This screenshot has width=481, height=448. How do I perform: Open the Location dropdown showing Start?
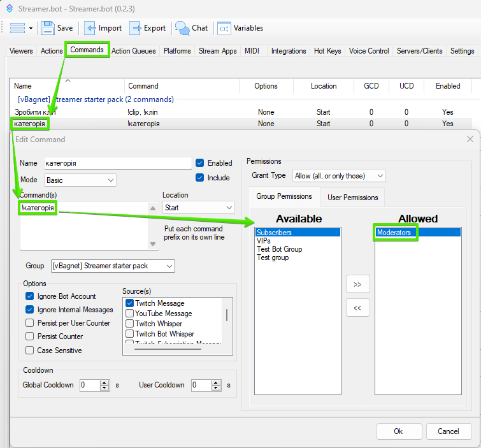(x=199, y=207)
